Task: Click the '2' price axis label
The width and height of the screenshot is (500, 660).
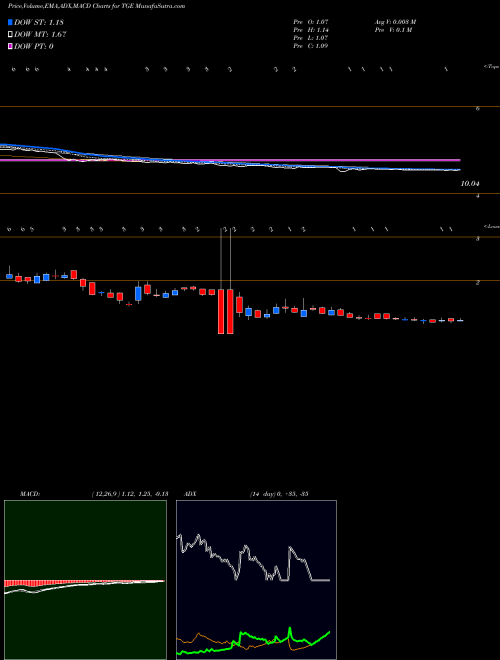Action: (x=477, y=282)
